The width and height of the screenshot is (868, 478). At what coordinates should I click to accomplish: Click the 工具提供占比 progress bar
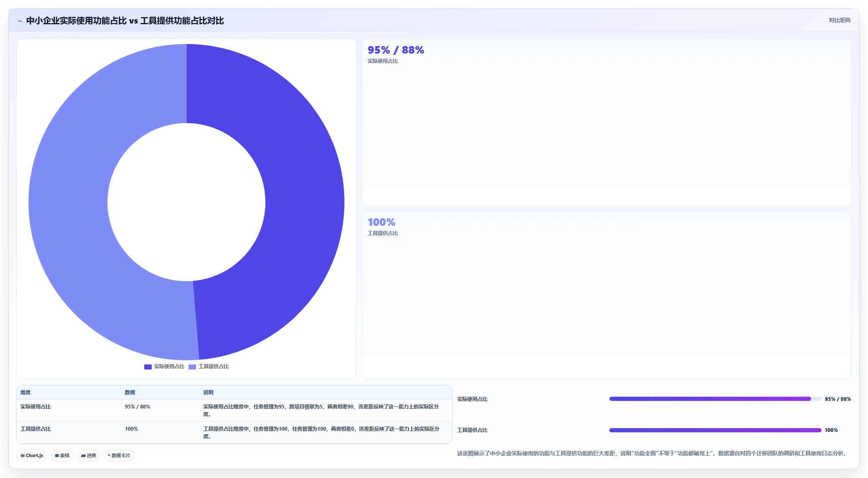(715, 430)
